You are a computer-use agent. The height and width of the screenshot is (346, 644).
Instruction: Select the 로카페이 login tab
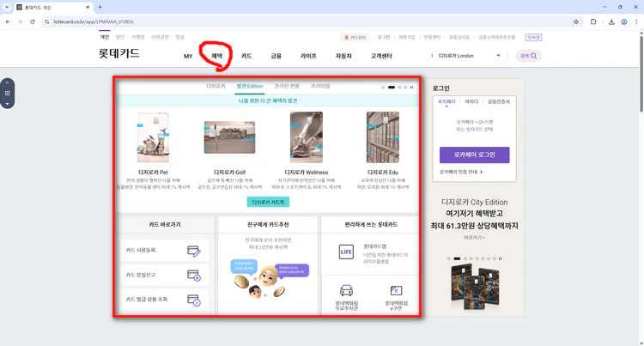(447, 102)
